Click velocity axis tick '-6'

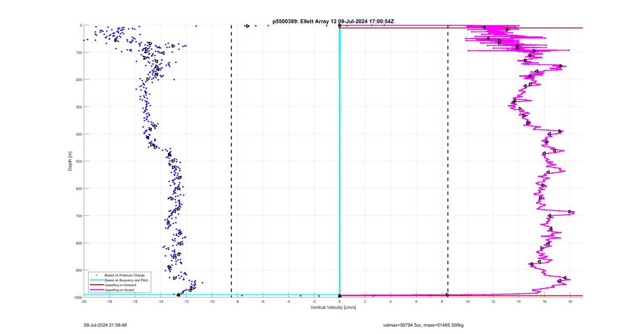[x=263, y=301]
